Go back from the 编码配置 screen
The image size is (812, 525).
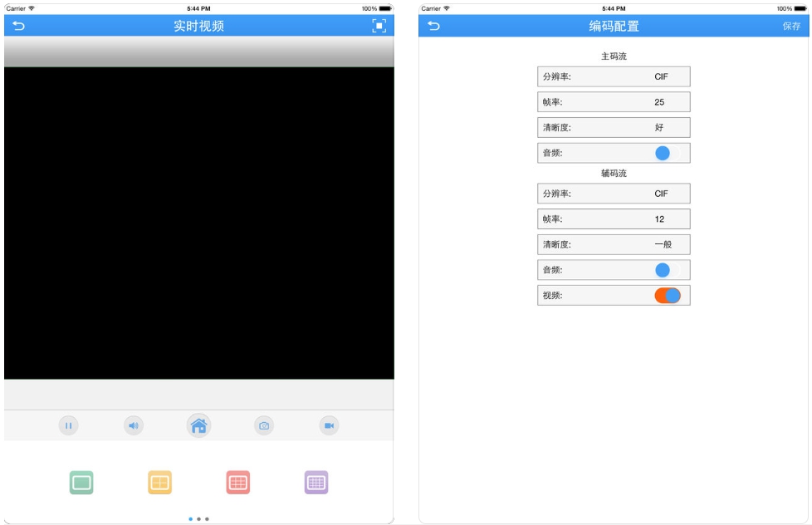point(431,27)
